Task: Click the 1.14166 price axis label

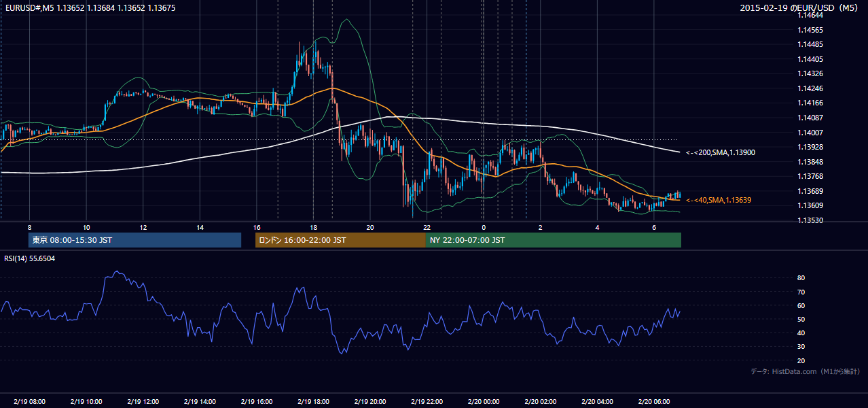Action: point(810,103)
